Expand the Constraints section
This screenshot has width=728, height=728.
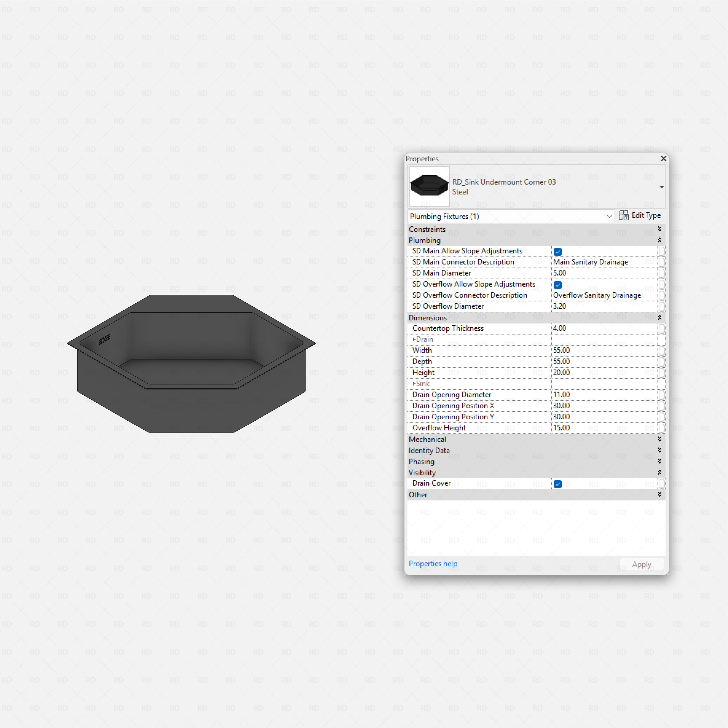[660, 229]
